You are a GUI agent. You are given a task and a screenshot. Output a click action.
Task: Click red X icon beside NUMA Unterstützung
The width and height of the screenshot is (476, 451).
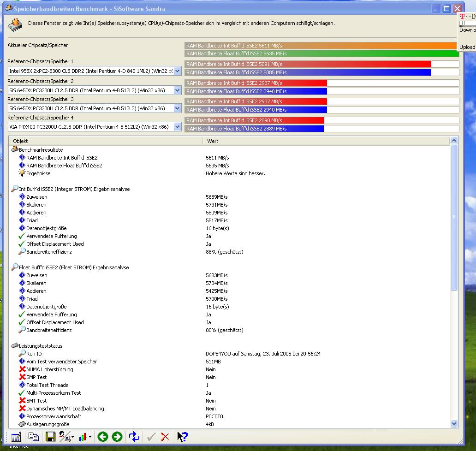22,369
